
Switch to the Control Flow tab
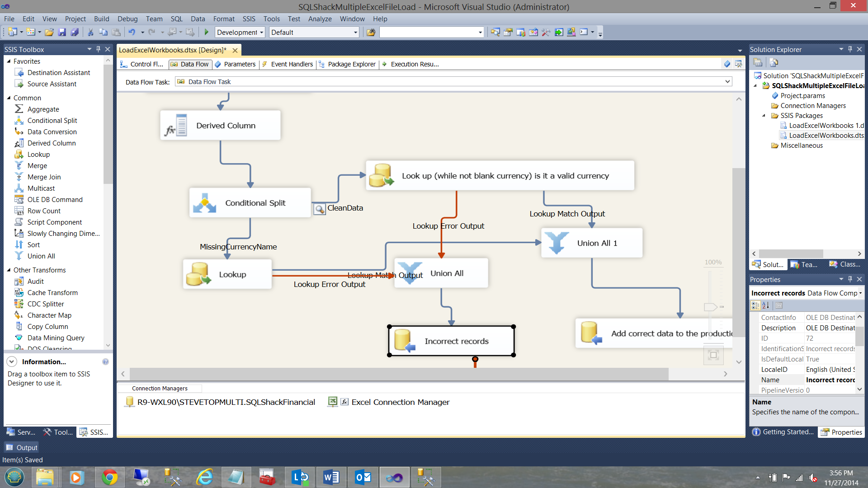(142, 64)
